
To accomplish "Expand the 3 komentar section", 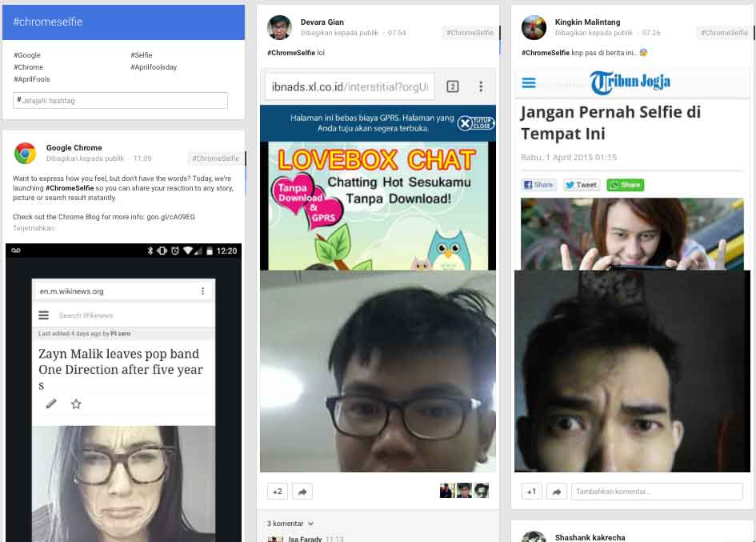I will click(291, 524).
